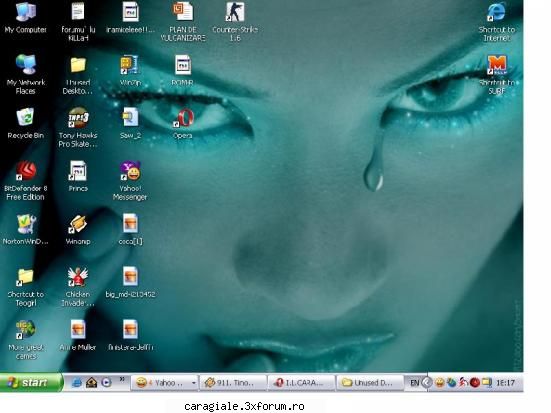
Task: Switch to the Unused D... folder window
Action: (369, 383)
